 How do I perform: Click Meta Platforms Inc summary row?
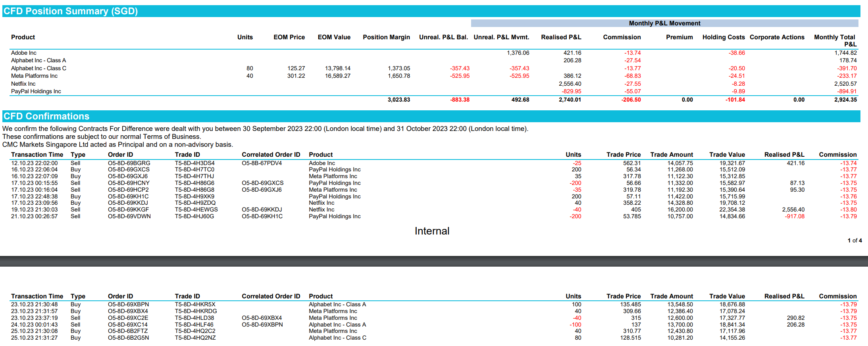click(x=434, y=76)
